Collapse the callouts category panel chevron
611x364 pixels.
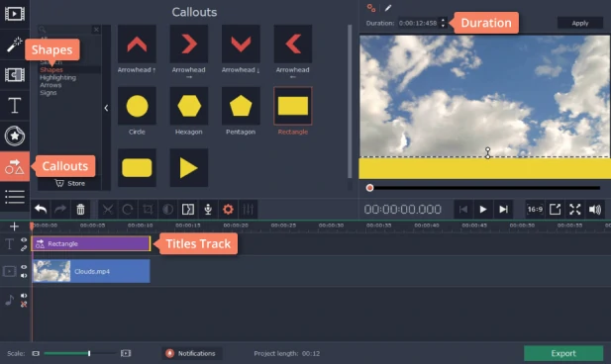106,108
